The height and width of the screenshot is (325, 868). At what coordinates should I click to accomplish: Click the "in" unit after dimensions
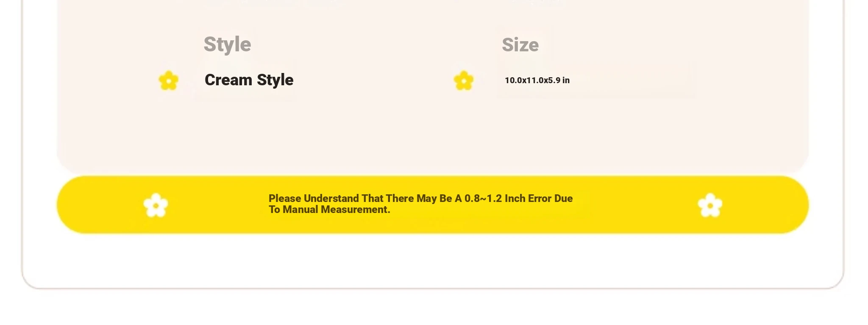click(x=566, y=80)
